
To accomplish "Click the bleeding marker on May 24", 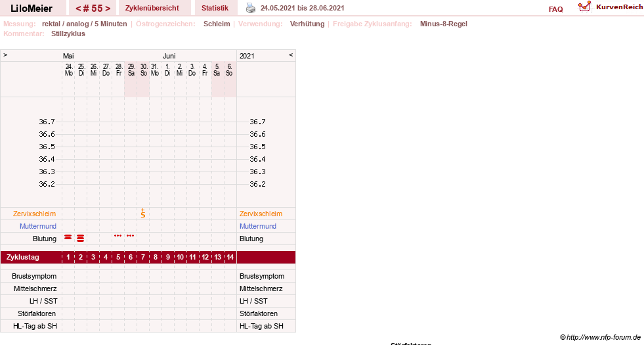I will (68, 237).
